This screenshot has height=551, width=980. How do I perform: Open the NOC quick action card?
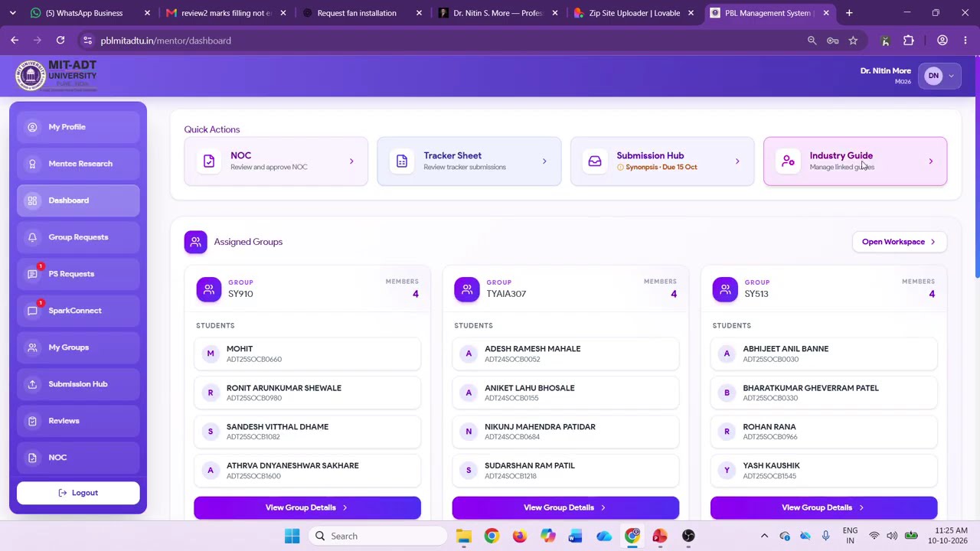[276, 161]
